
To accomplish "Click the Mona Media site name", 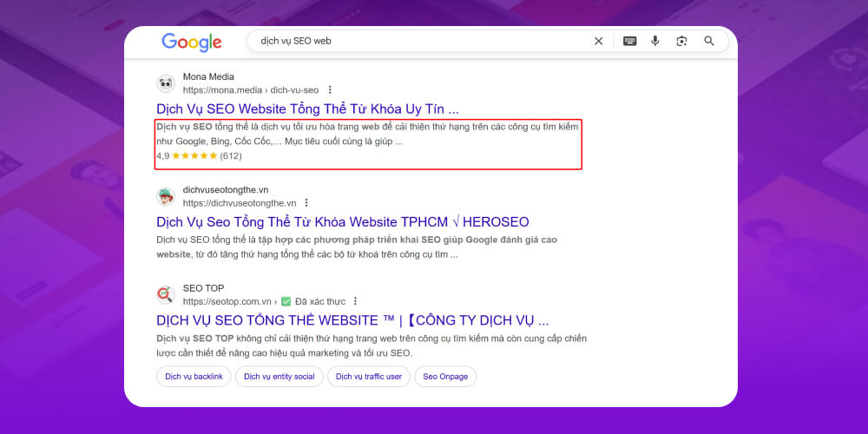I will [208, 77].
